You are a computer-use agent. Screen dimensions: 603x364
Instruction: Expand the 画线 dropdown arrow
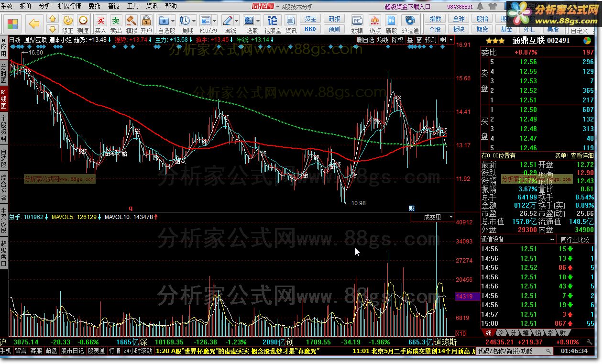237,21
